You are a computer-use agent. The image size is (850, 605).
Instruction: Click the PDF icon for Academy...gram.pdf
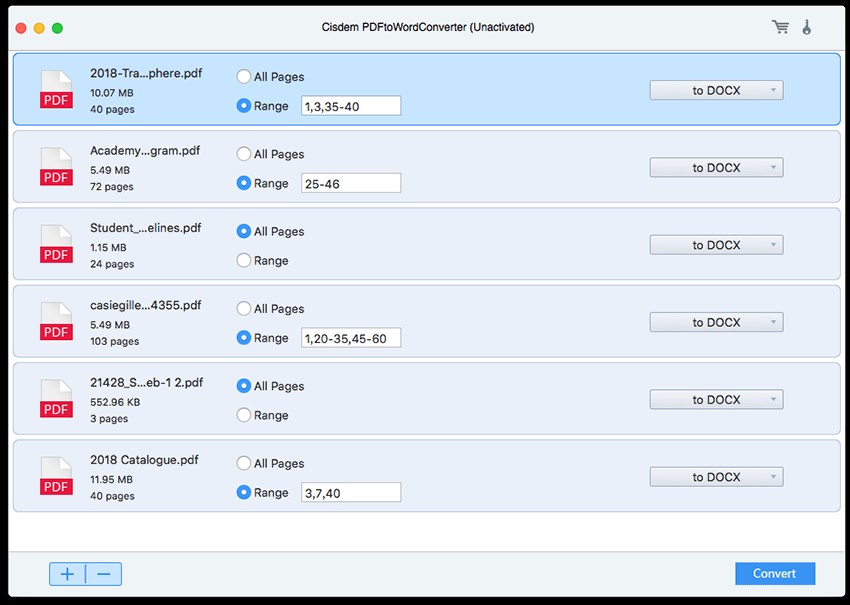[56, 167]
